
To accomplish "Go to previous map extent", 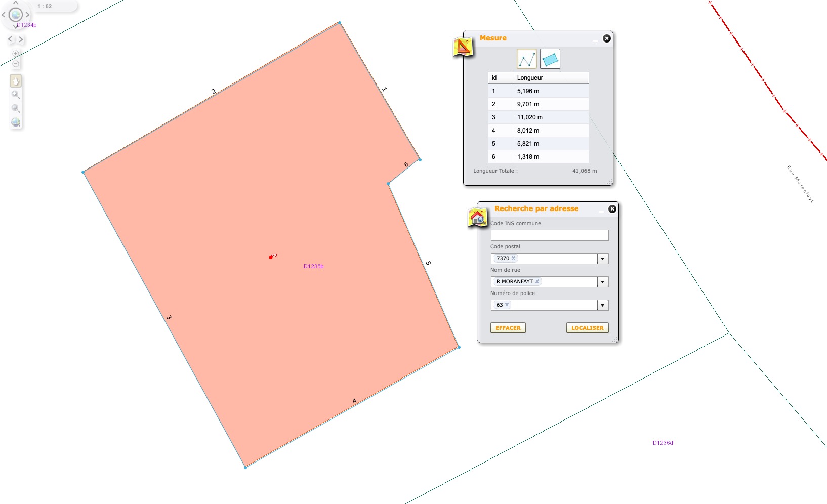I will (10, 39).
